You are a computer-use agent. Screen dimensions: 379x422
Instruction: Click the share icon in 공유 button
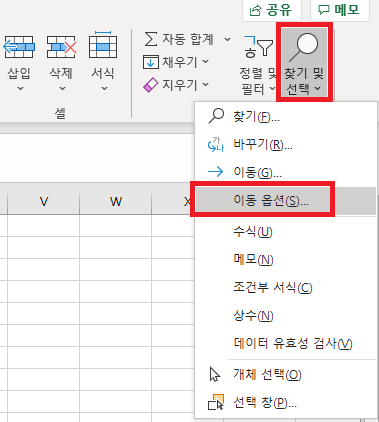coord(255,11)
